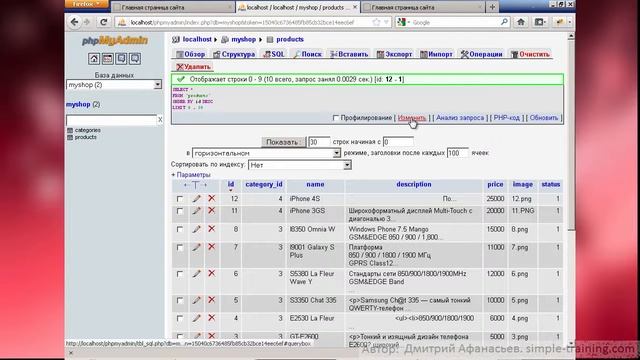This screenshot has height=360, width=640.
Task: Open the SQL query window icon in sidebar
Action: point(107,59)
